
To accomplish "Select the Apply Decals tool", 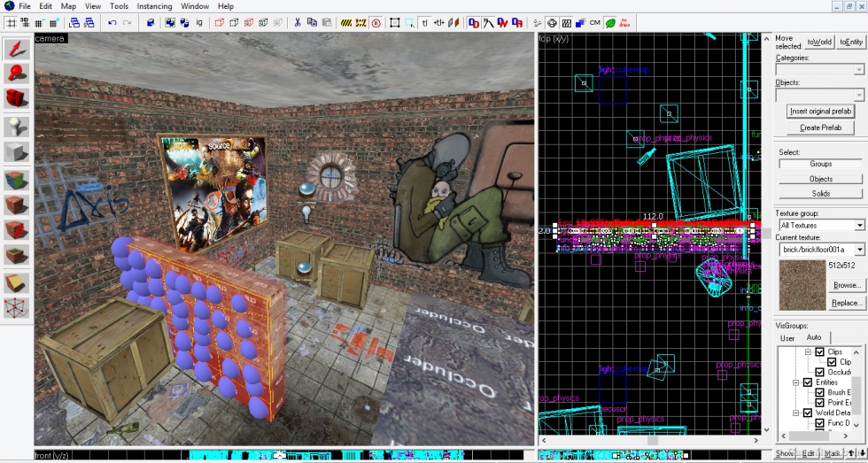I will click(x=17, y=229).
